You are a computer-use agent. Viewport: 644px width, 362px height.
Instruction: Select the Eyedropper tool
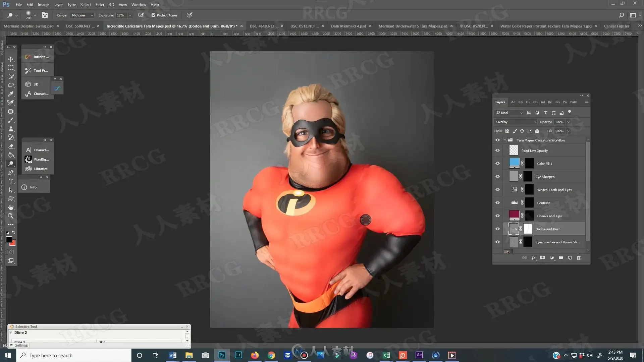[x=11, y=94]
